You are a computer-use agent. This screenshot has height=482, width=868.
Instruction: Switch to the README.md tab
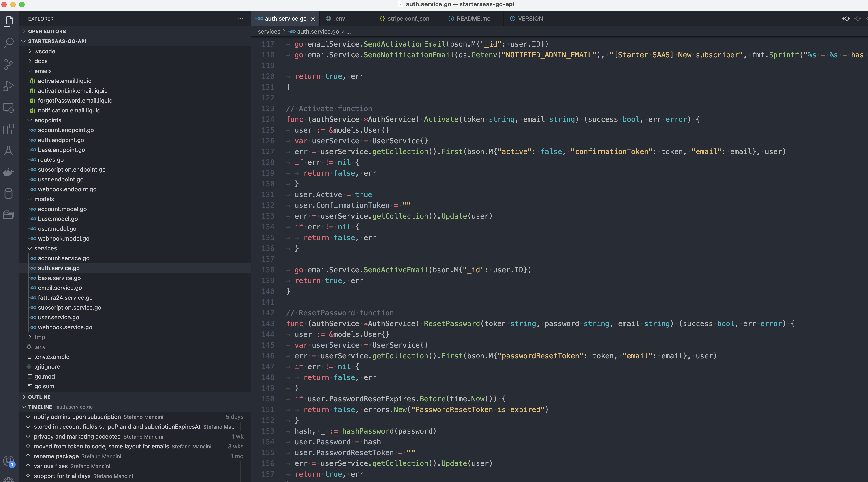point(473,19)
